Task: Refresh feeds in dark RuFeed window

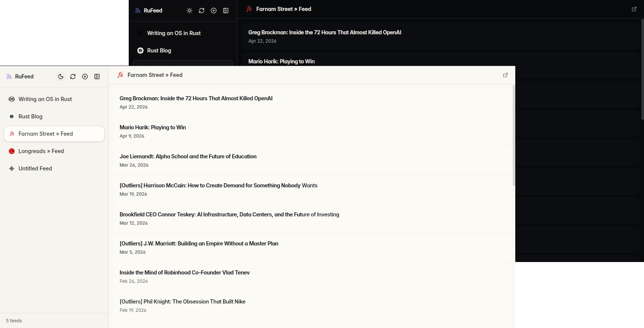Action: 202,11
